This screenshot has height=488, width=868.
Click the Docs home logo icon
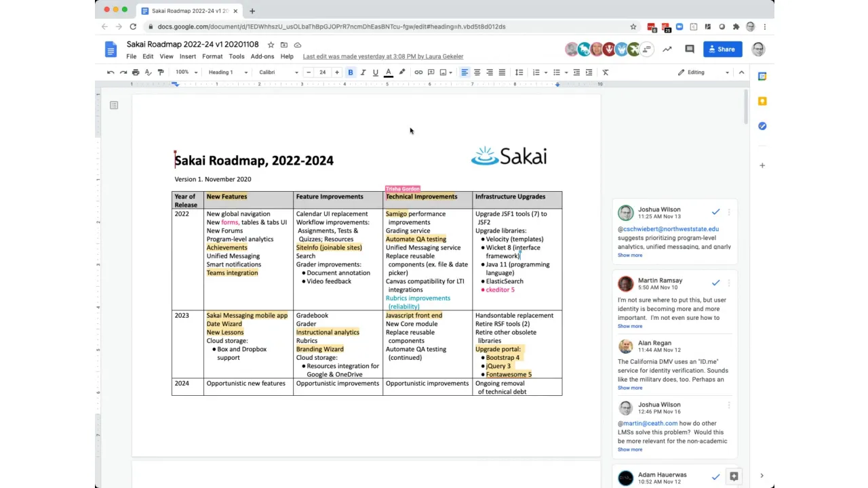click(x=111, y=49)
